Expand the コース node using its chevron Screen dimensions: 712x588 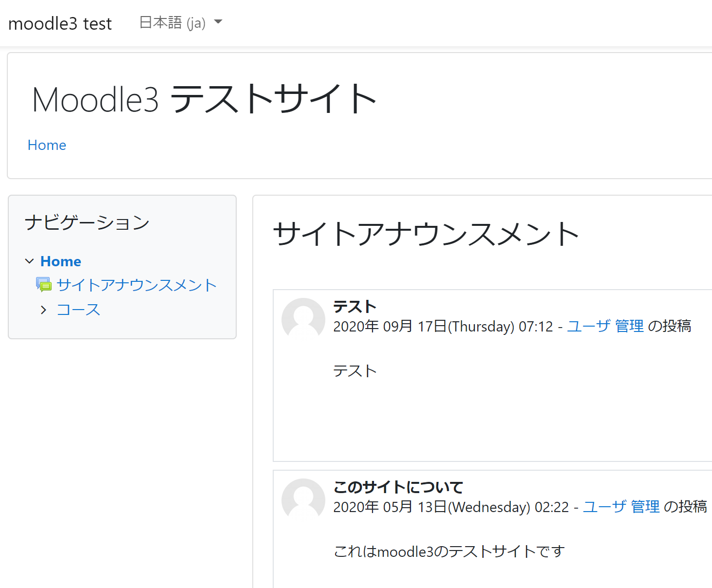click(x=44, y=310)
